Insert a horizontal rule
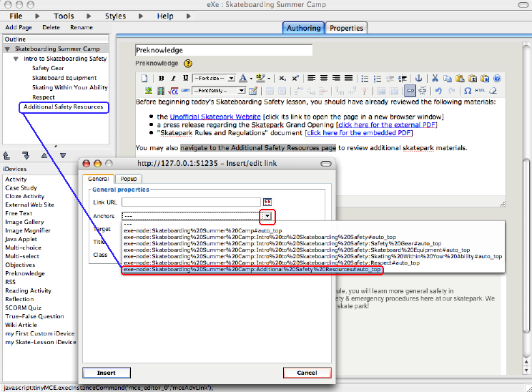 [185, 91]
